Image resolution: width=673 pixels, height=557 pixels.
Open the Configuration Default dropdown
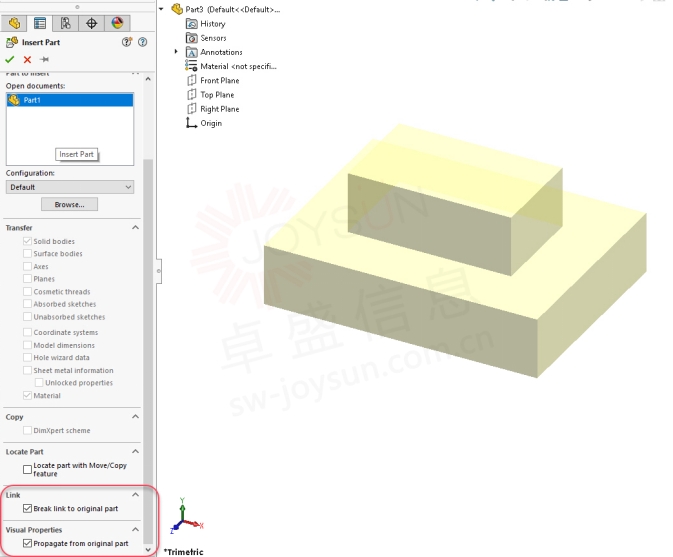70,187
